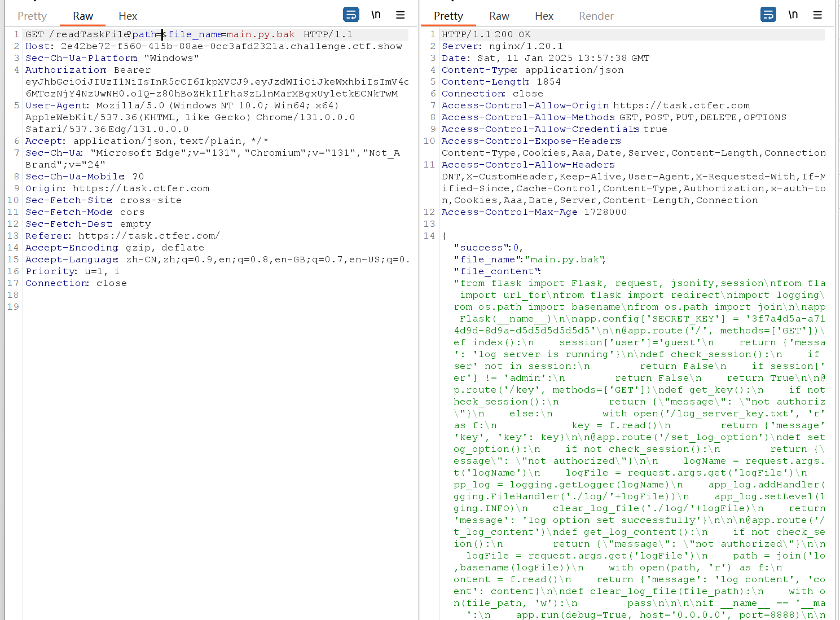Image resolution: width=840 pixels, height=620 pixels.
Task: Click the Priority u=1, i line
Action: coord(72,271)
